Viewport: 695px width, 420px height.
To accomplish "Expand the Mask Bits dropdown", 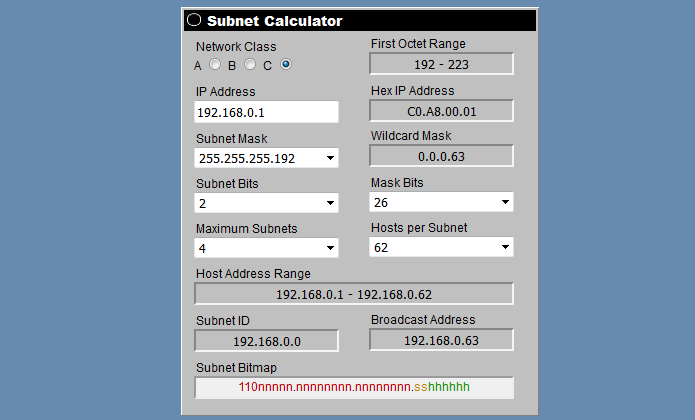I will [441, 202].
